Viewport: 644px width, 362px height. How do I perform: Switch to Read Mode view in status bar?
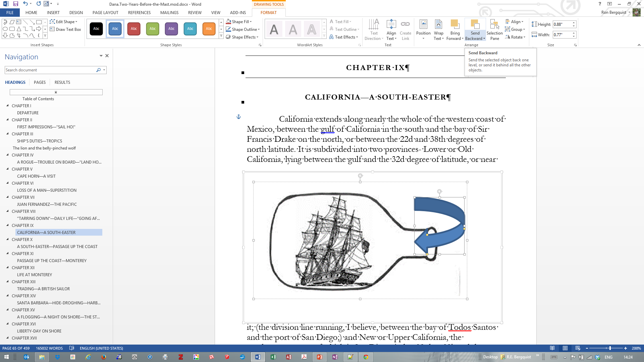[552, 348]
